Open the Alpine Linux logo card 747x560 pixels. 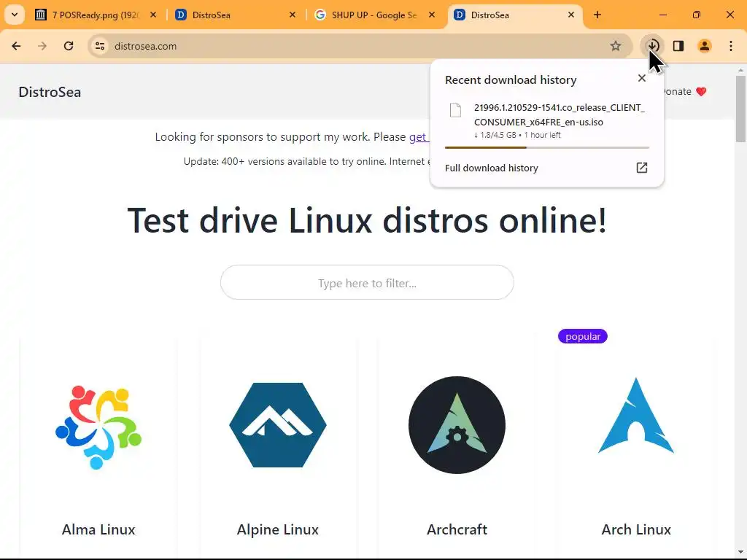click(x=278, y=425)
